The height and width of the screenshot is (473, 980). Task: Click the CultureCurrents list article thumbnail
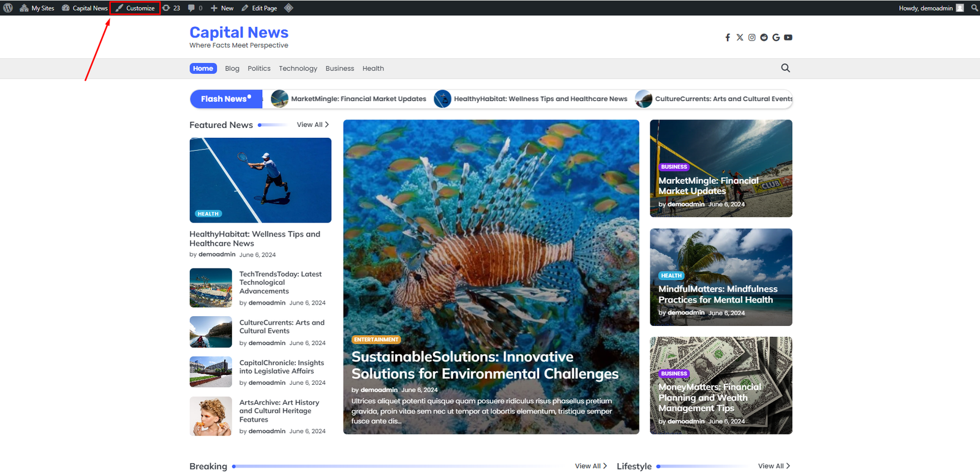[211, 332]
